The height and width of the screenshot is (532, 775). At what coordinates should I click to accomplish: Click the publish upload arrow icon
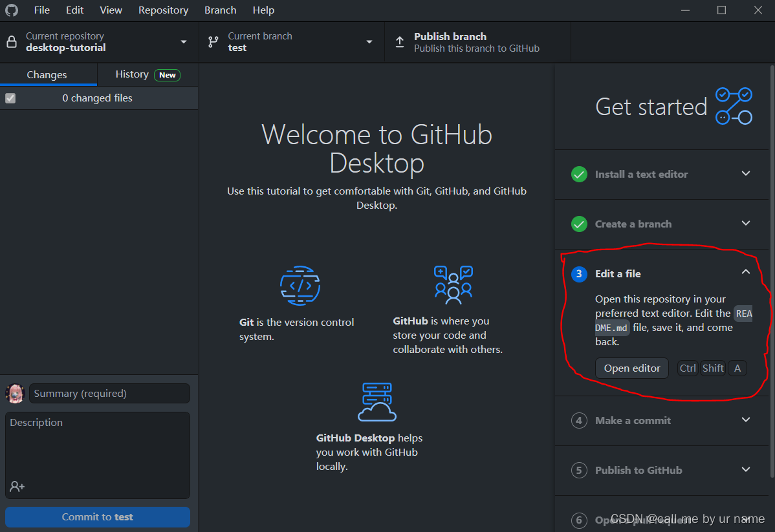coord(400,41)
